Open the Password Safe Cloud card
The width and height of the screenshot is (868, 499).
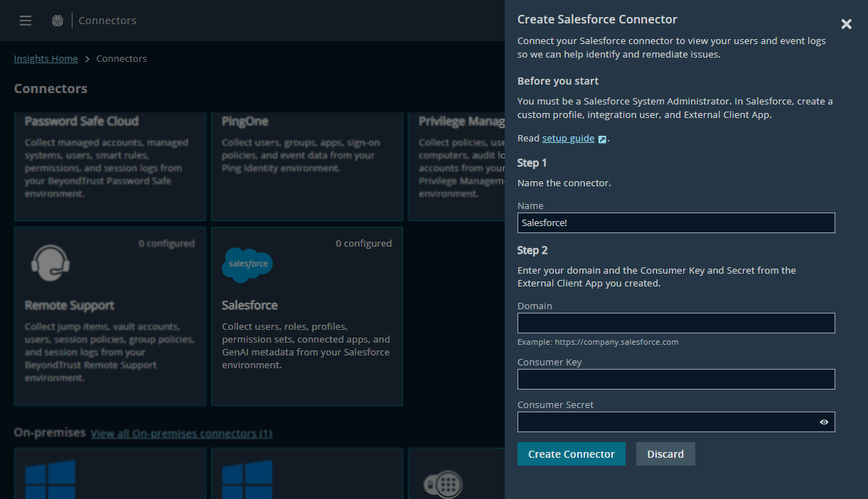click(110, 166)
